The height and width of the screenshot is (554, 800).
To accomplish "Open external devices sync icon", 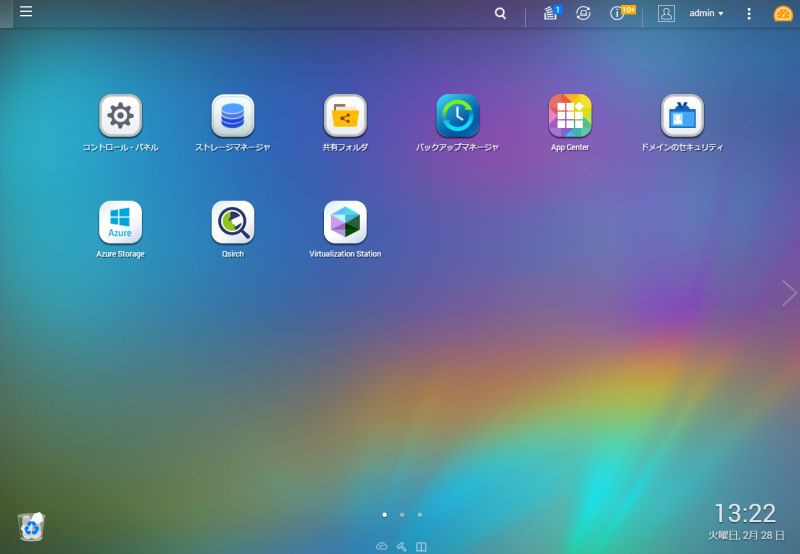I will [x=583, y=13].
